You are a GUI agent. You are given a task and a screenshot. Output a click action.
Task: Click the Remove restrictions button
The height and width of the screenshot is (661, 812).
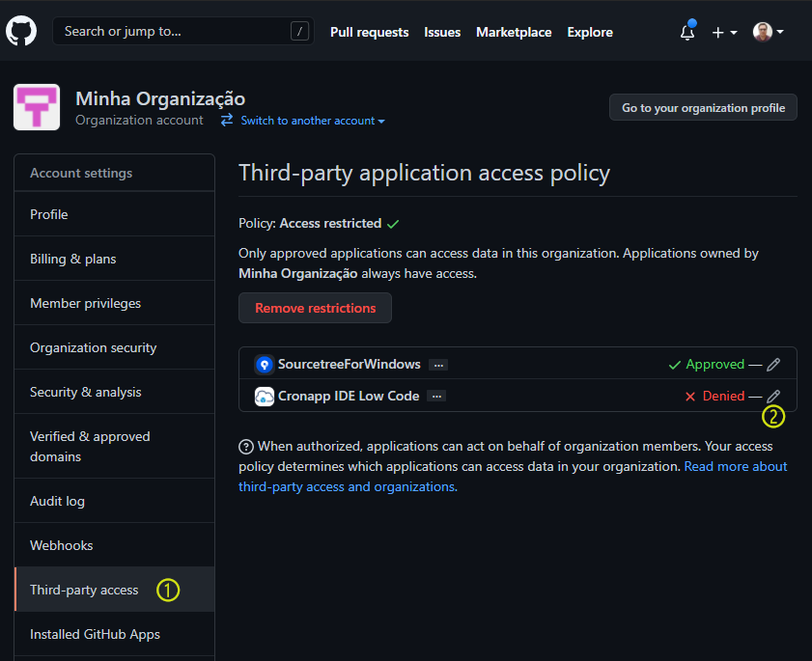(x=315, y=308)
